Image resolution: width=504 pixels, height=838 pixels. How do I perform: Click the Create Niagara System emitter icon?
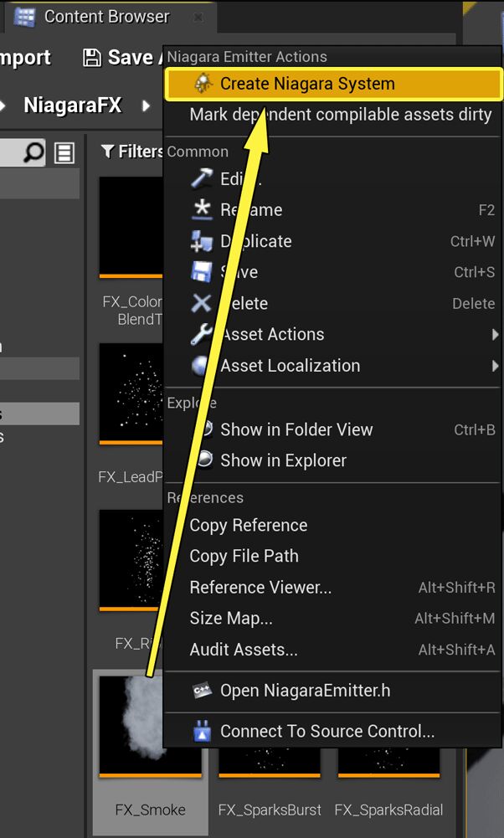(x=203, y=84)
